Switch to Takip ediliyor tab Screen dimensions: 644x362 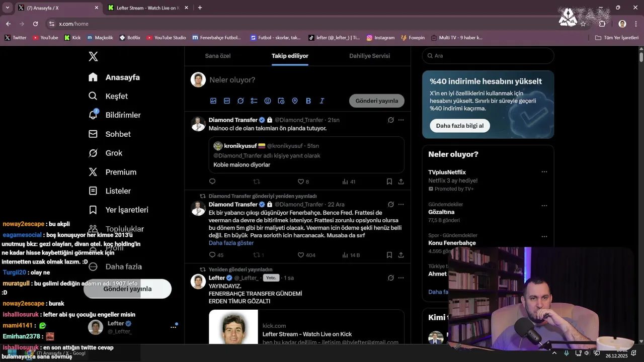[290, 56]
